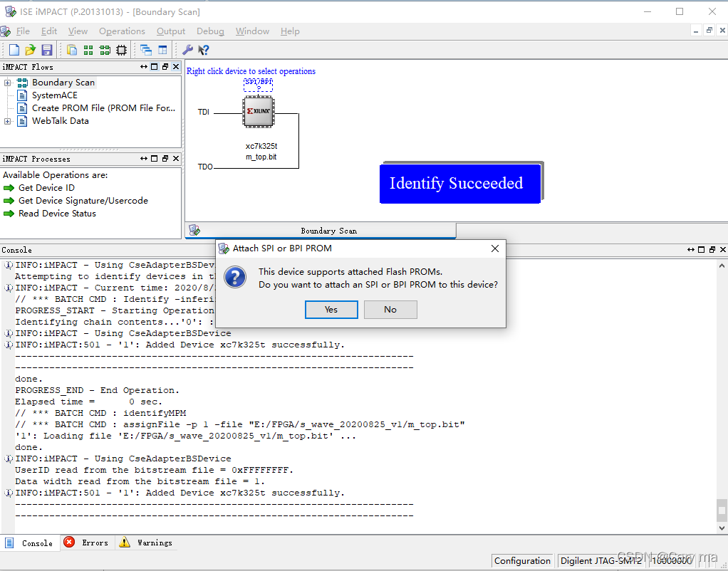Click the arrows icon in iMPACT Flows header
Image resolution: width=728 pixels, height=571 pixels.
coord(143,67)
